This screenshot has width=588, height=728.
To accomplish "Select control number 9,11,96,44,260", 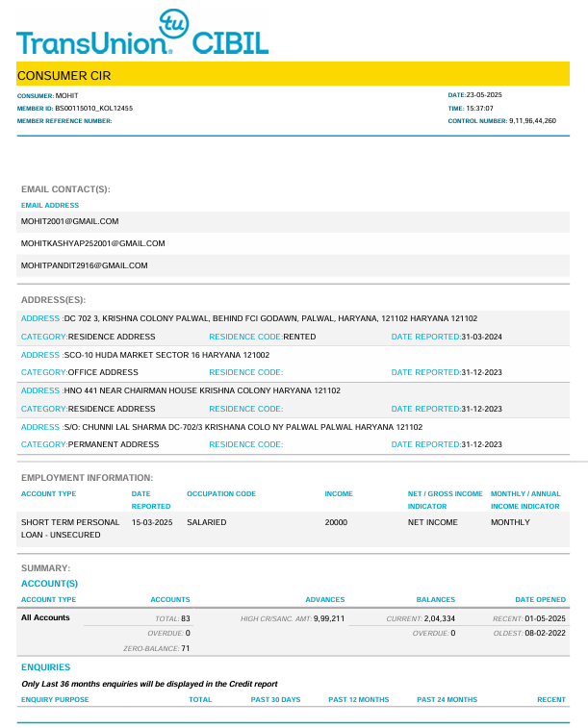I will [x=532, y=121].
